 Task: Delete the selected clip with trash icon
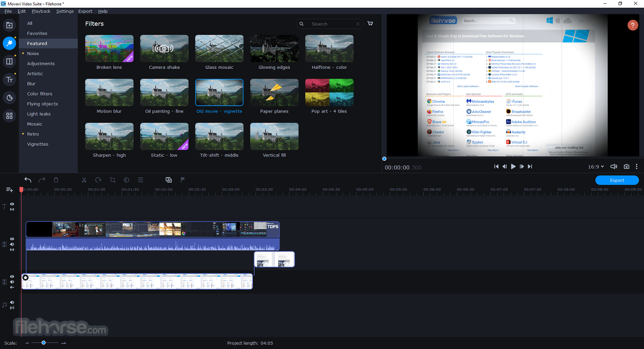tap(56, 180)
